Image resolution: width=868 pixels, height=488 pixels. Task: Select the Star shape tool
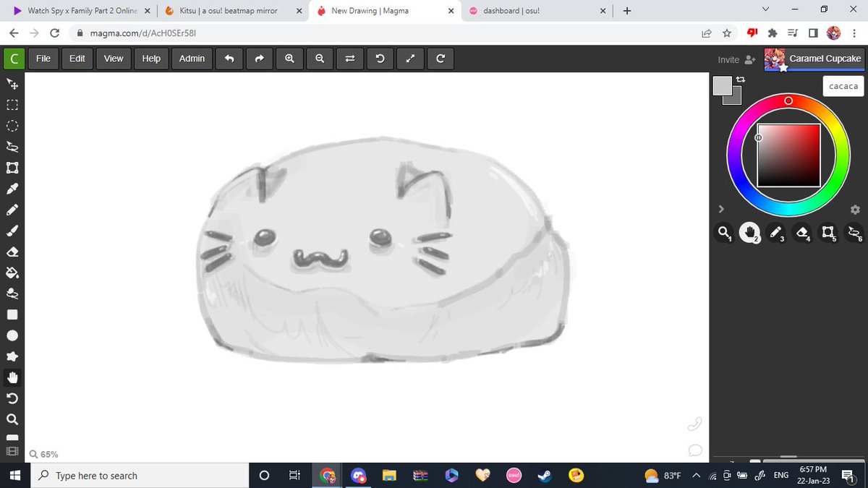pos(12,356)
